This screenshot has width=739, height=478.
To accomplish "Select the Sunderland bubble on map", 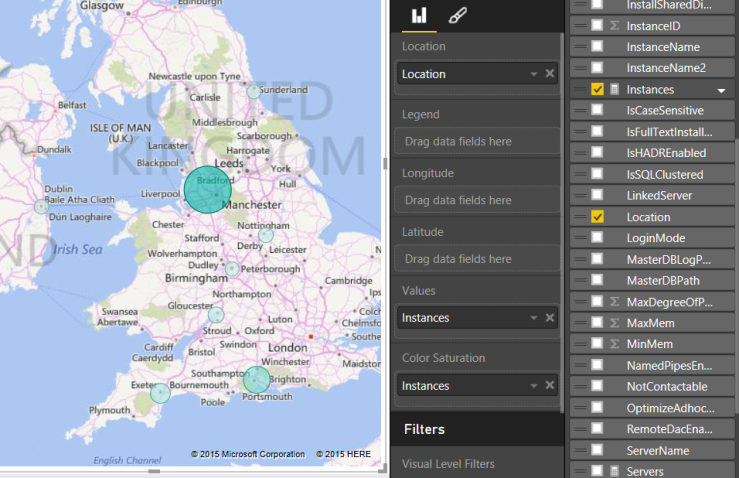I will click(x=254, y=91).
